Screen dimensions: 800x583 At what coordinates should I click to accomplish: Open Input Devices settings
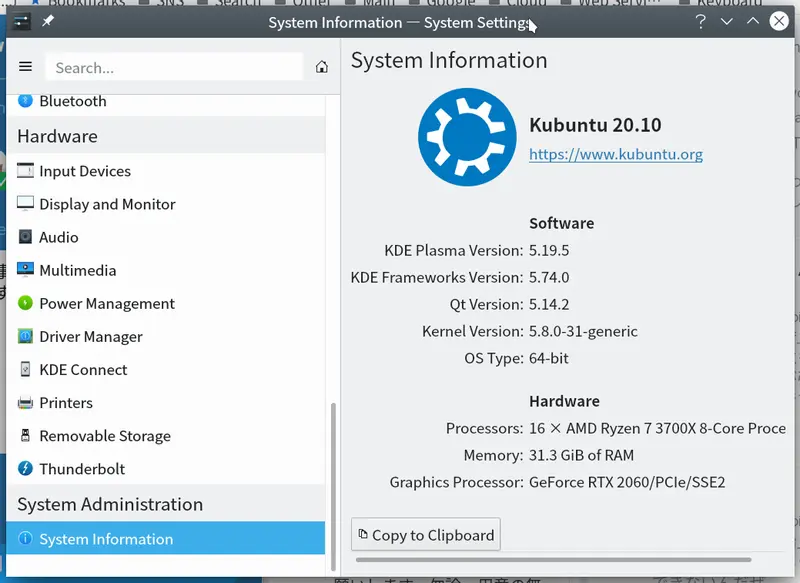click(165, 171)
